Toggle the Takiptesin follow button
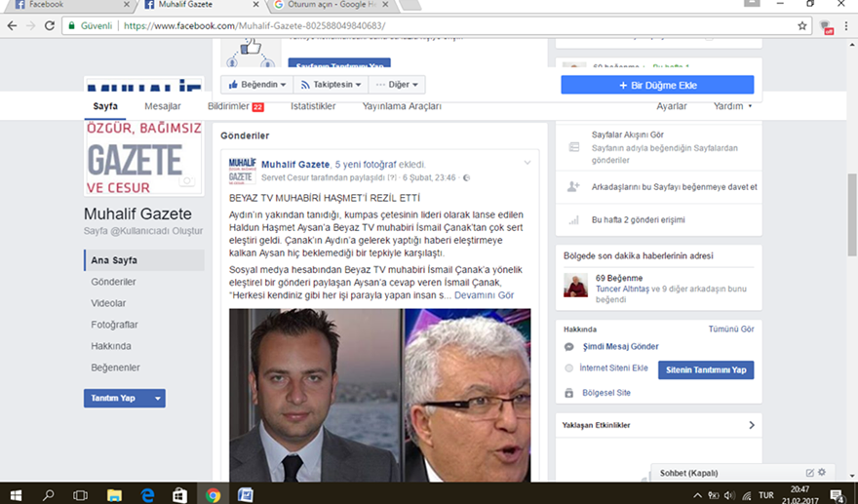 [x=331, y=85]
